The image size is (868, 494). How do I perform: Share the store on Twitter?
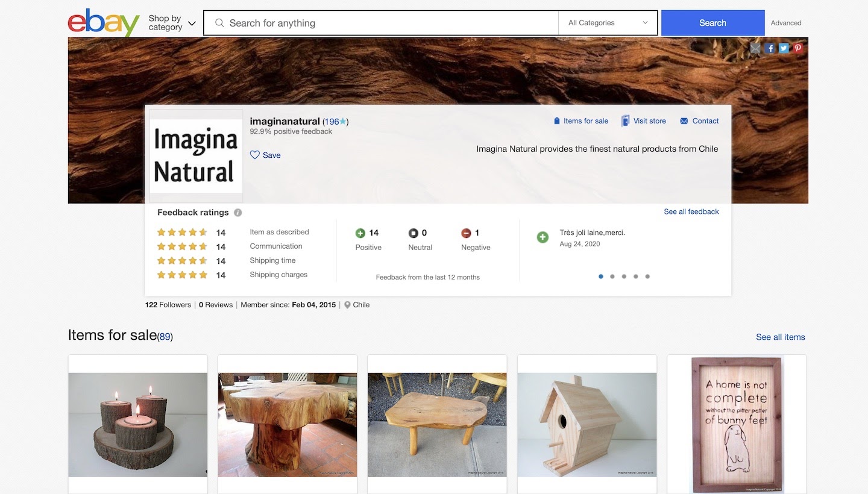coord(784,48)
